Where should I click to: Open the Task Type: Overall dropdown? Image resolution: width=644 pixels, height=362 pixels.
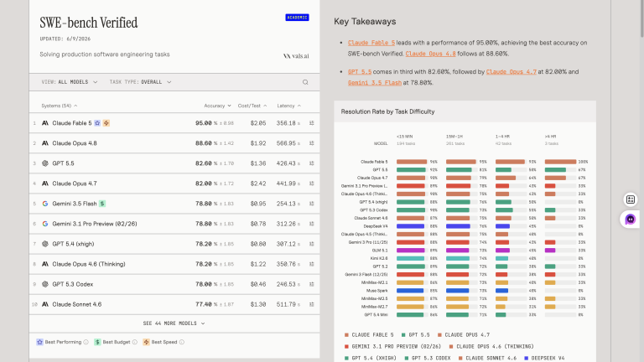(x=141, y=82)
